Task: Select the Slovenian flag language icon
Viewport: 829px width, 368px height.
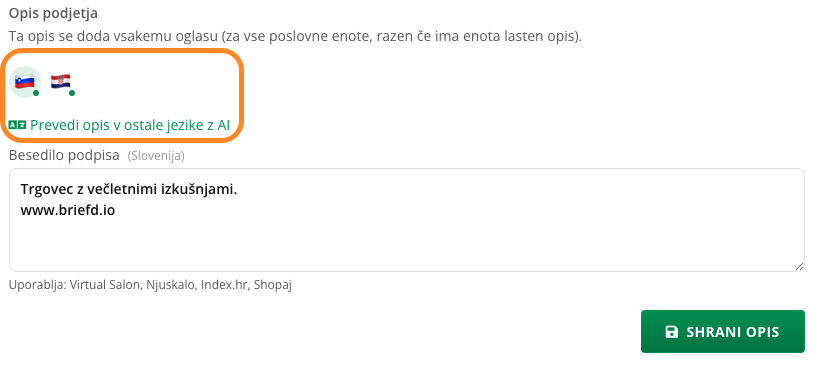Action: pos(25,82)
